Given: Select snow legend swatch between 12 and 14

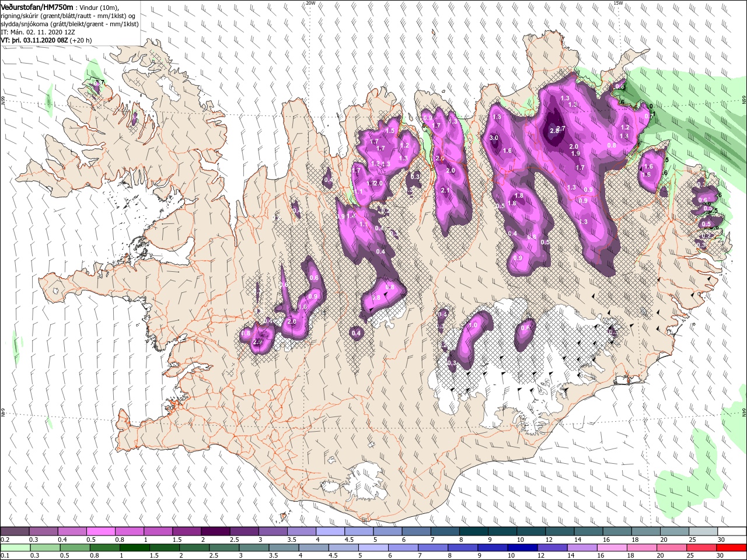Looking at the screenshot, I should click(560, 531).
